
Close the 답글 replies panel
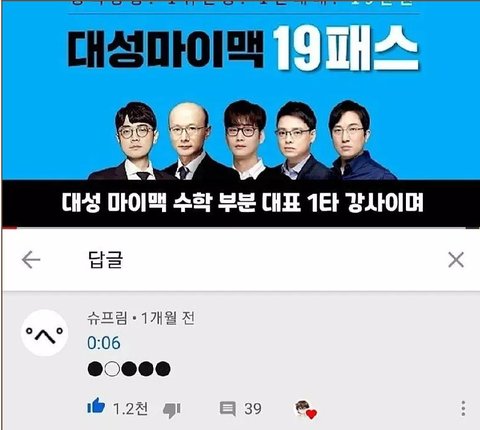click(456, 260)
